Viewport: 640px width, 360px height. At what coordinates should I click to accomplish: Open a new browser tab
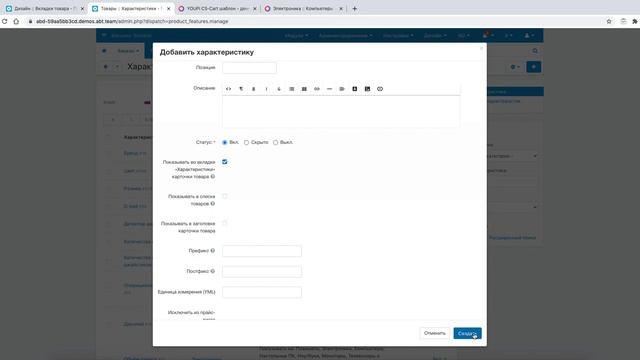[355, 9]
